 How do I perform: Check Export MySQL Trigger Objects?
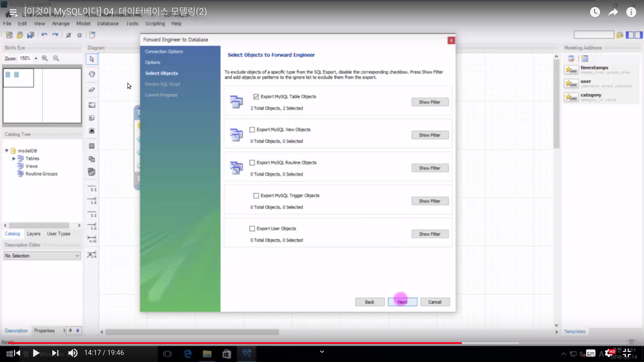(x=256, y=195)
